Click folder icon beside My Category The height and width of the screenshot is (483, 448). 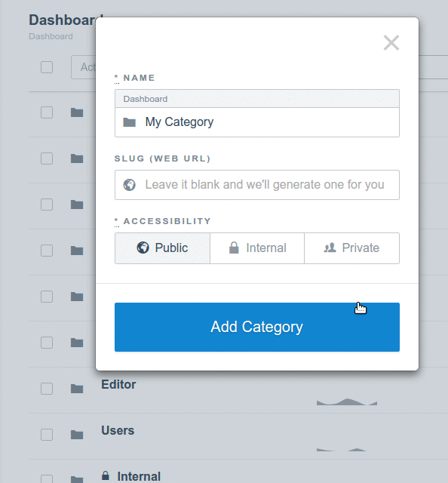point(129,122)
